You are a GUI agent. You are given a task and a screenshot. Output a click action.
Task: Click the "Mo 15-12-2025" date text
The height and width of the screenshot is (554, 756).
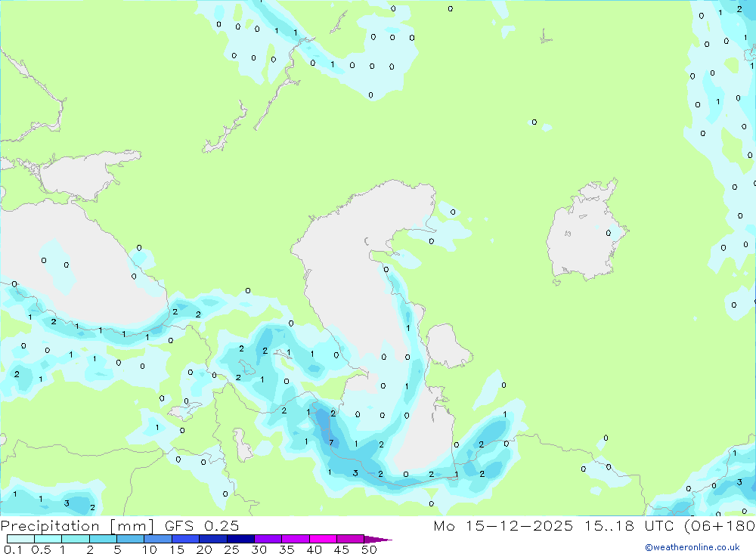pyautogui.click(x=503, y=525)
